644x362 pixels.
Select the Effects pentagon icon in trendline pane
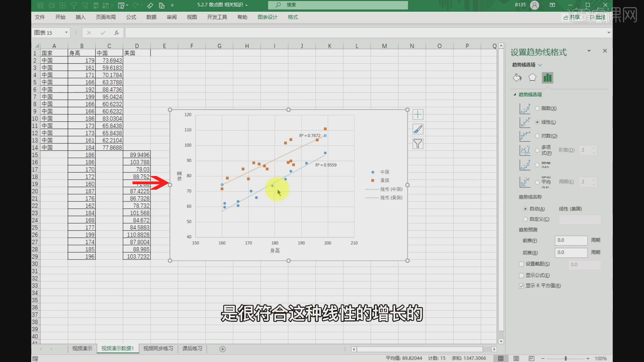tap(532, 77)
